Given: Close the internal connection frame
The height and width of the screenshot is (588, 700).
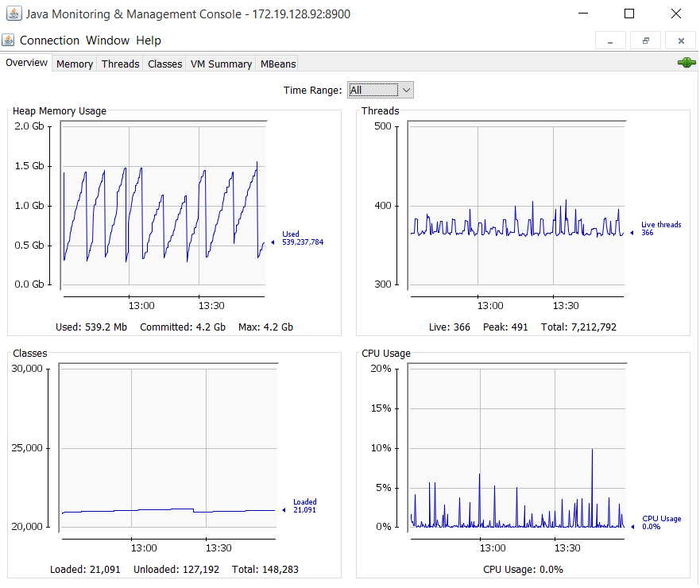Looking at the screenshot, I should tap(681, 41).
